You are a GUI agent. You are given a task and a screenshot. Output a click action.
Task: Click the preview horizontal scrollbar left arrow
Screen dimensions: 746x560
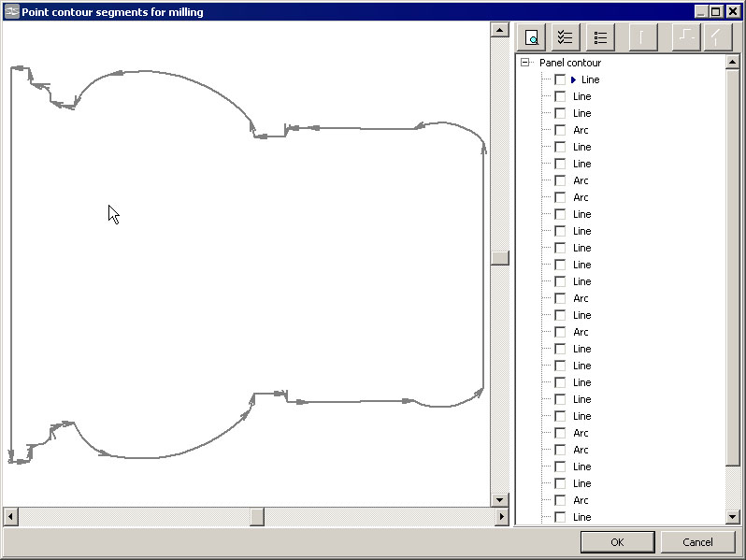click(x=10, y=517)
